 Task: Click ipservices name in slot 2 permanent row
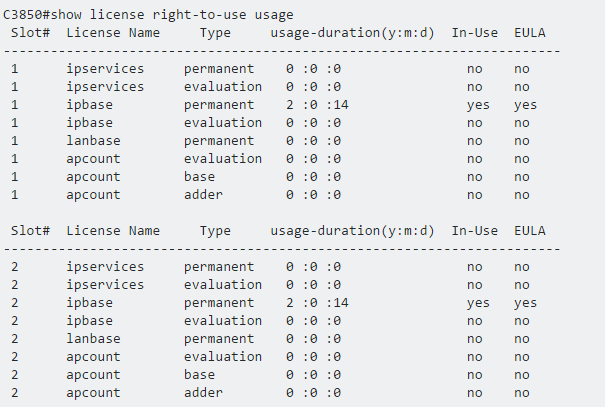click(x=105, y=267)
